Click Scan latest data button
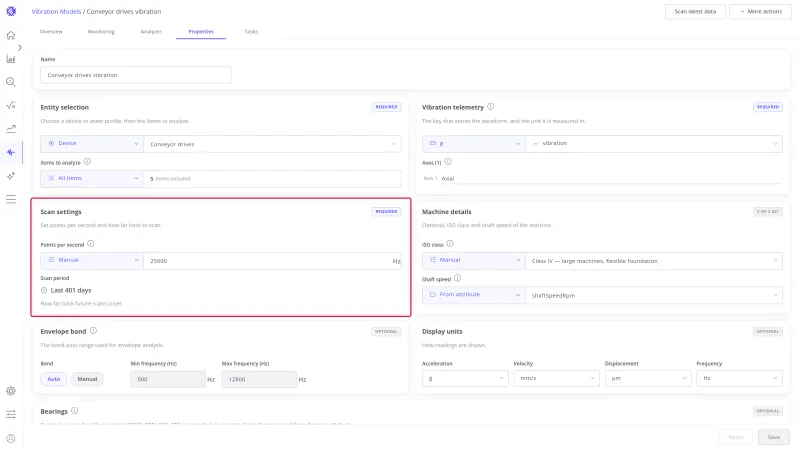The image size is (800, 450). click(x=695, y=11)
